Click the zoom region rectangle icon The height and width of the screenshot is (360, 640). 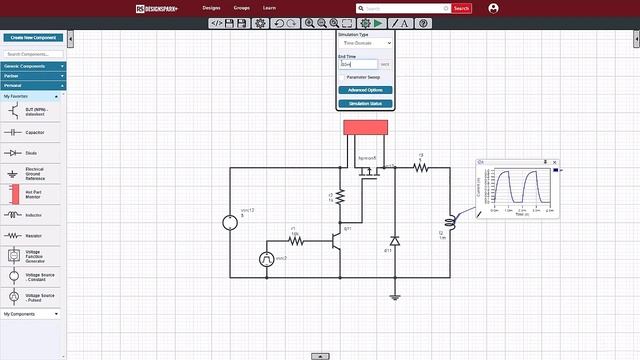pos(347,23)
